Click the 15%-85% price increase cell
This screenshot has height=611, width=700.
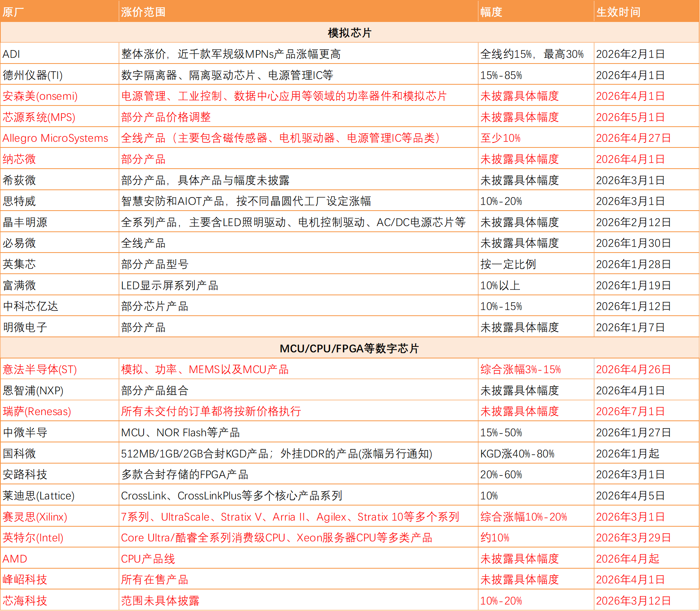point(501,75)
